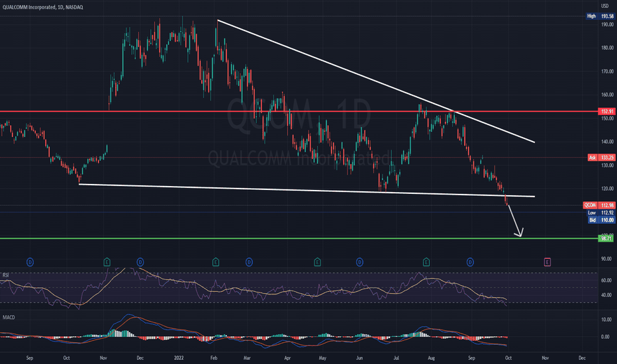
Task: Click the RSI 40.00 scale value
Action: [x=606, y=295]
